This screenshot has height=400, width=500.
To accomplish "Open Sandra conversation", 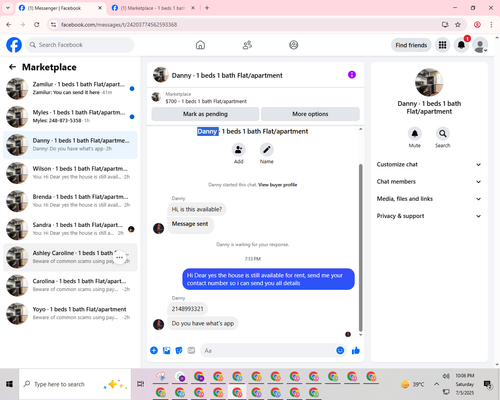I will (70, 229).
